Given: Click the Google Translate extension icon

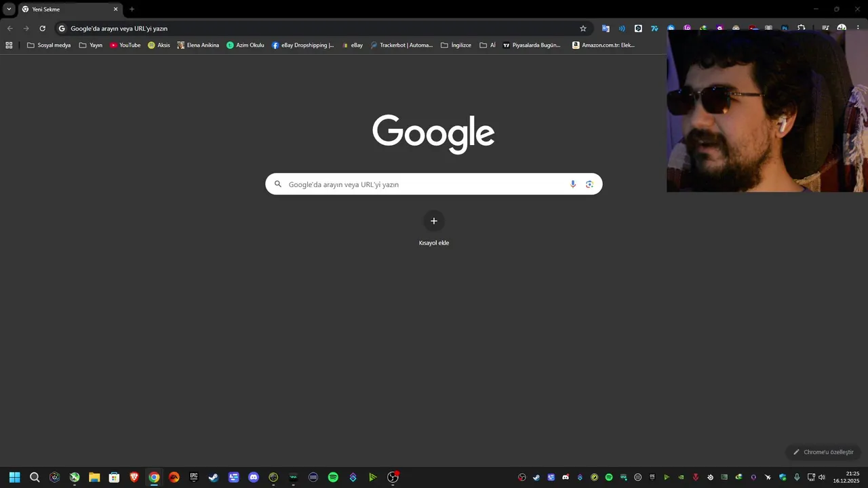Looking at the screenshot, I should point(606,28).
